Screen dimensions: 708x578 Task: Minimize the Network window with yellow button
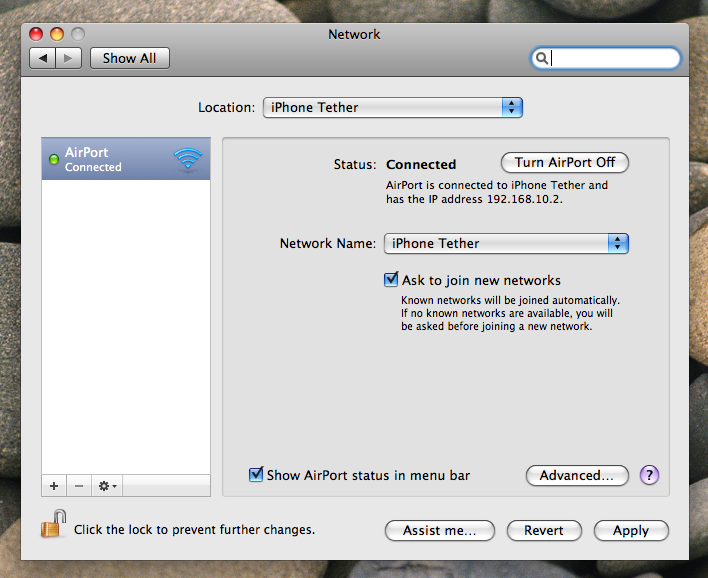pos(57,34)
